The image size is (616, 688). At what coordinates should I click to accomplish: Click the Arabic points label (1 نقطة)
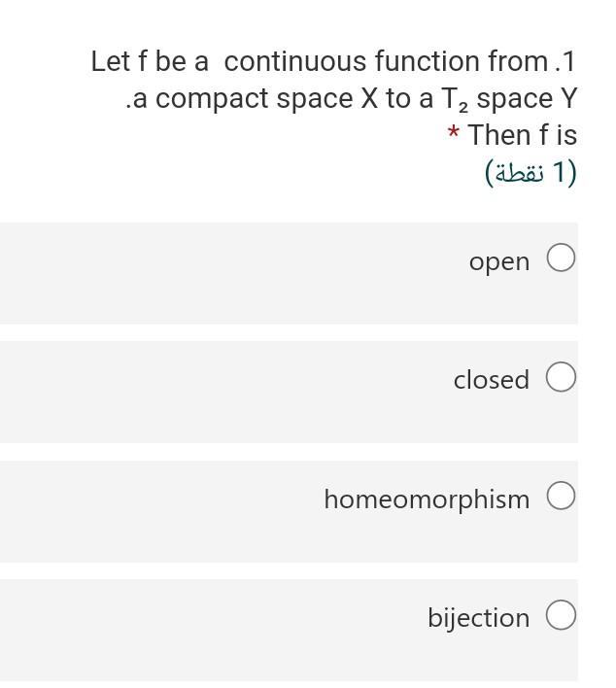[x=530, y=173]
